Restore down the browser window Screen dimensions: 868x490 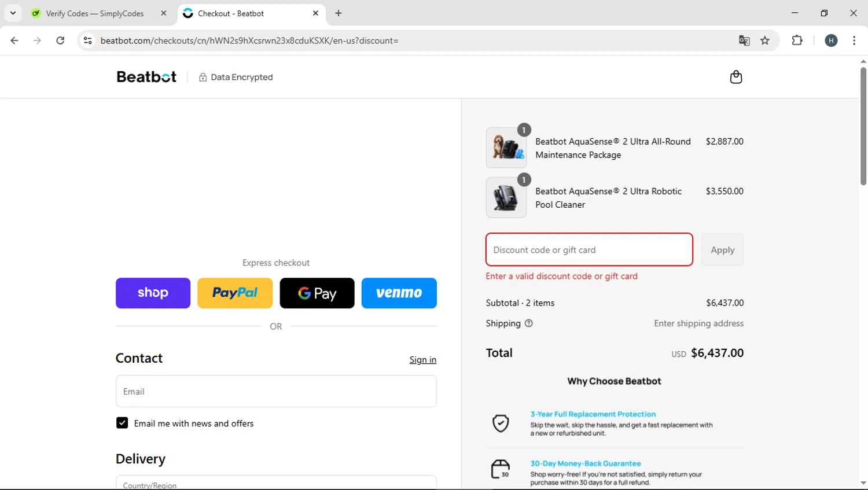(824, 13)
